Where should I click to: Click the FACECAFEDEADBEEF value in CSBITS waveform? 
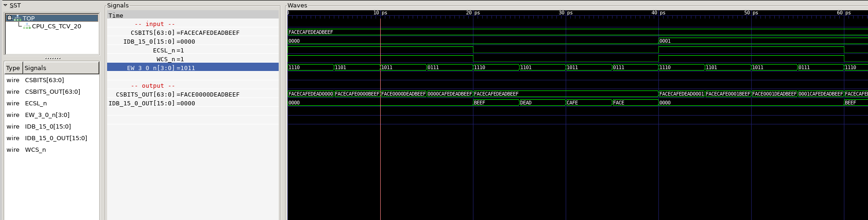pyautogui.click(x=311, y=32)
